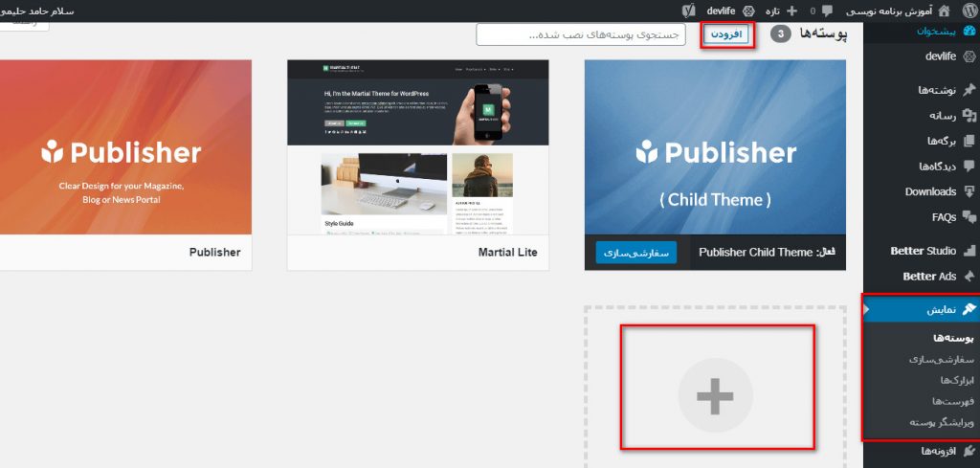Open the comments bubble icon in admin bar
Screen dimensions: 980x468
click(x=826, y=11)
